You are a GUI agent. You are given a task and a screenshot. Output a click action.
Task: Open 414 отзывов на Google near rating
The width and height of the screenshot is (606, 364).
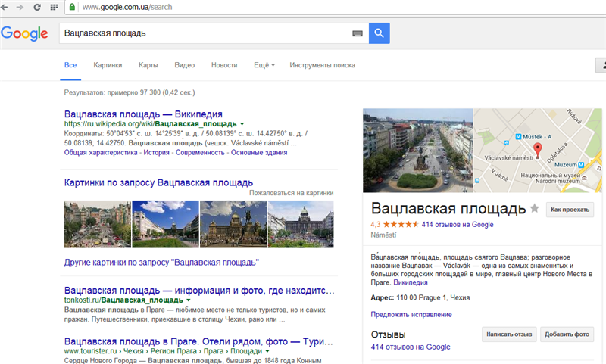(458, 224)
